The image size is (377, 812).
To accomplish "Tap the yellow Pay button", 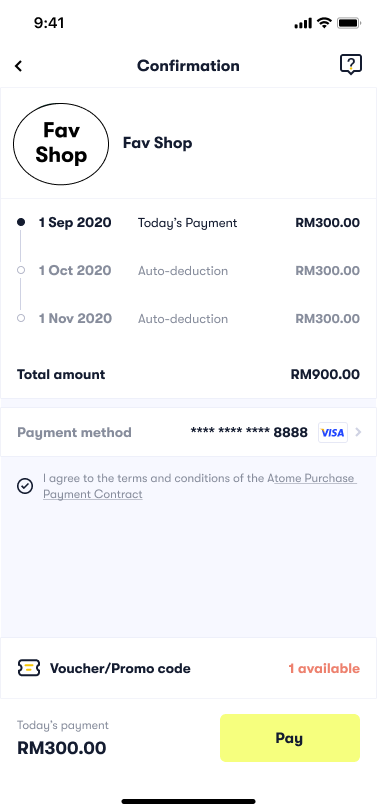I will click(x=289, y=738).
